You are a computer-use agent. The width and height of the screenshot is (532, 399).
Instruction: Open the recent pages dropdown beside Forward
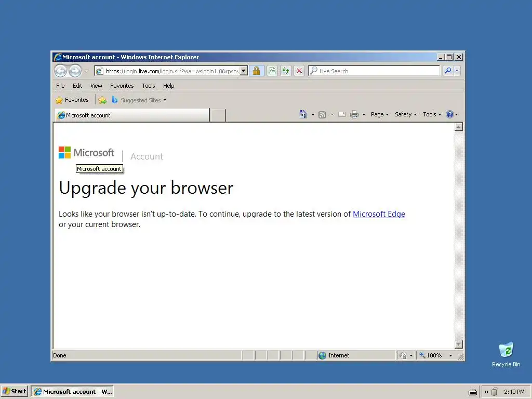tap(87, 71)
